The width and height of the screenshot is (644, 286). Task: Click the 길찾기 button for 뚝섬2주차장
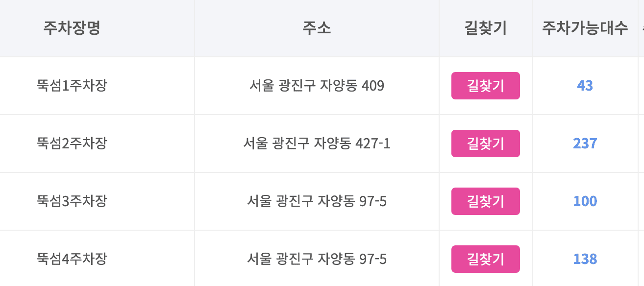pos(485,143)
